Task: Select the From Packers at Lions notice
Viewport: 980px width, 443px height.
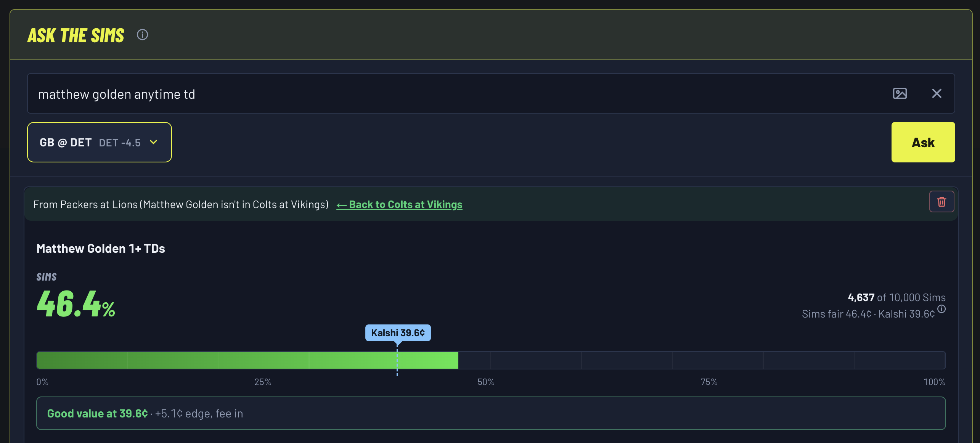Action: tap(181, 205)
